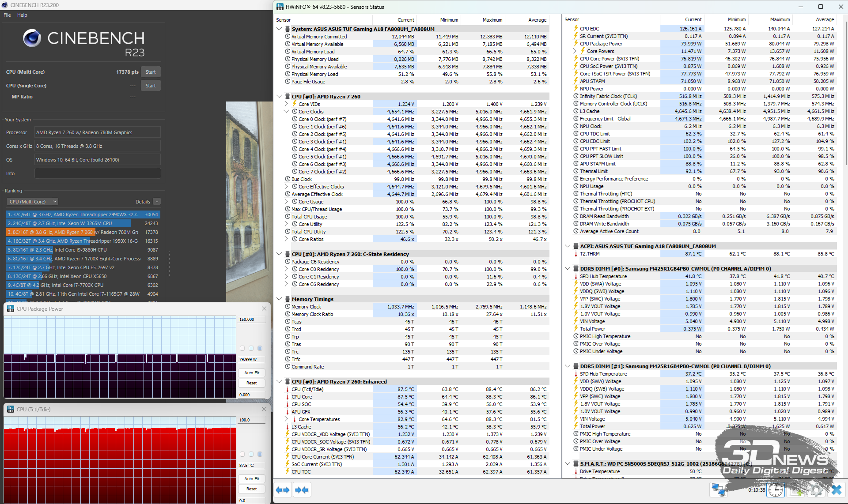Image resolution: width=848 pixels, height=504 pixels.
Task: Expand the Core Temperatures row
Action: [x=286, y=419]
